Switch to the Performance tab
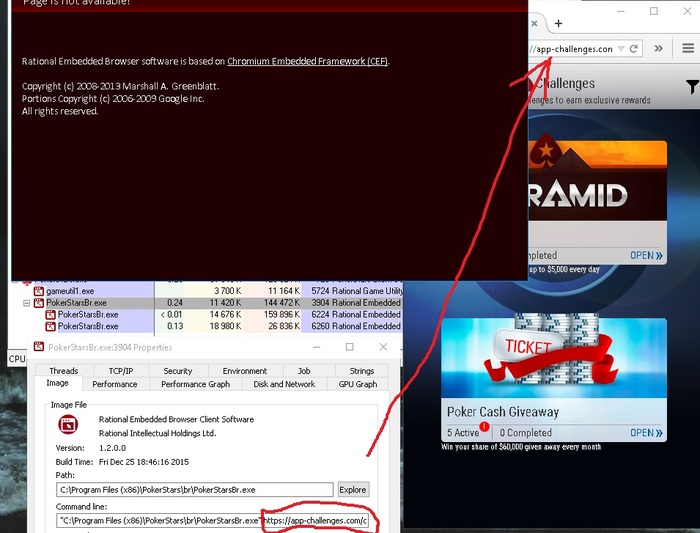 (115, 384)
